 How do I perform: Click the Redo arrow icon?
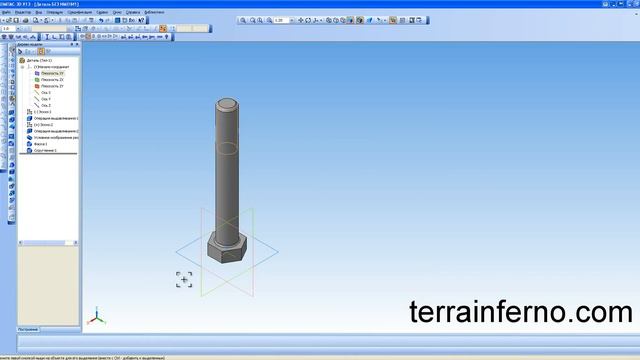click(108, 20)
